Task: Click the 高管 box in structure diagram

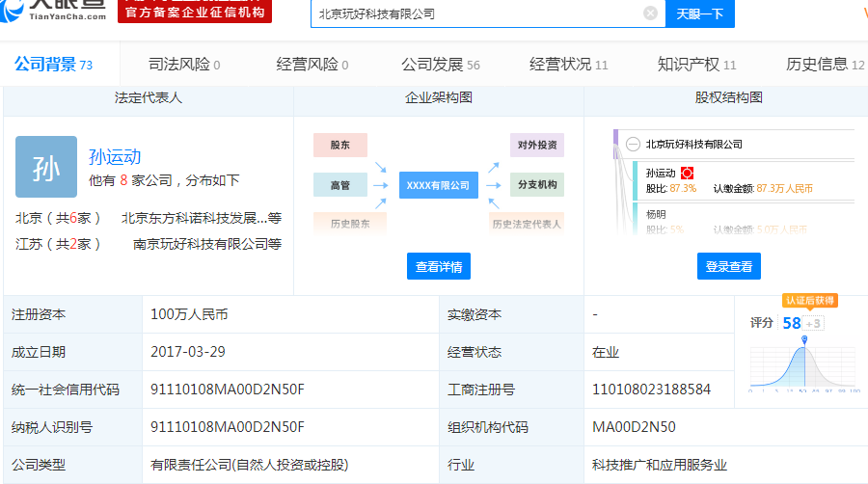Action: click(339, 185)
